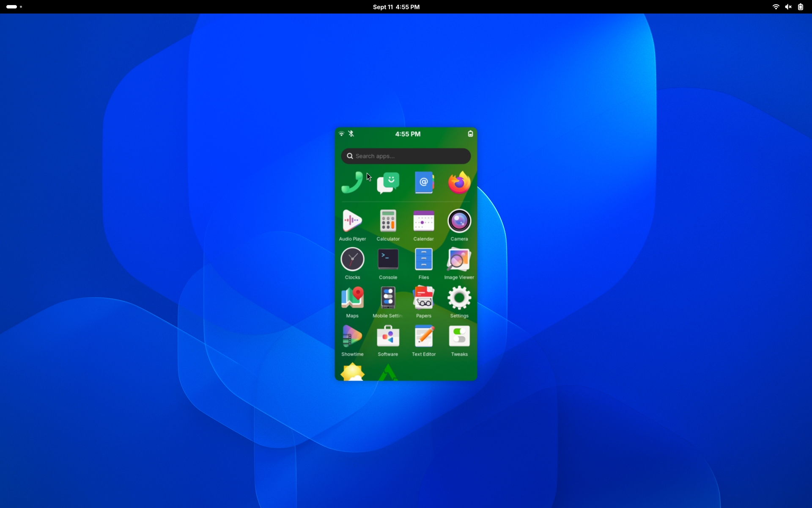Image resolution: width=812 pixels, height=508 pixels.
Task: Launch the Maps app
Action: click(x=352, y=298)
